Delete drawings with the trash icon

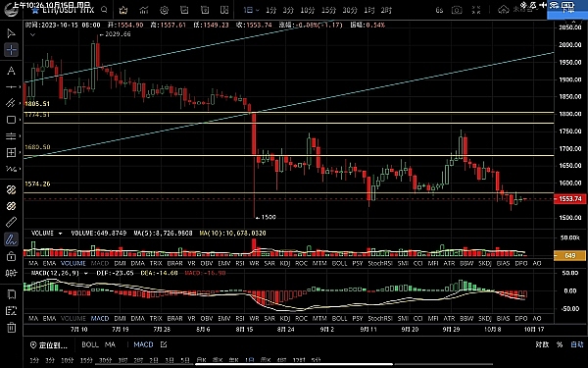point(12,327)
